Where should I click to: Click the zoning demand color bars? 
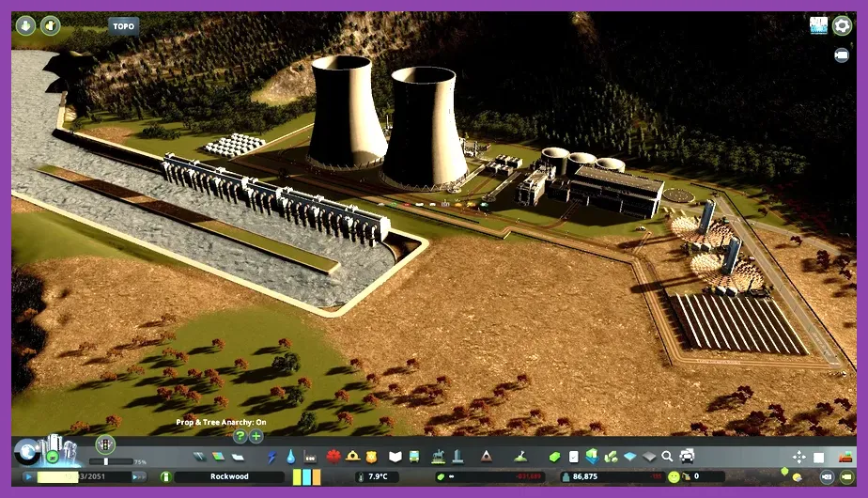coord(306,477)
